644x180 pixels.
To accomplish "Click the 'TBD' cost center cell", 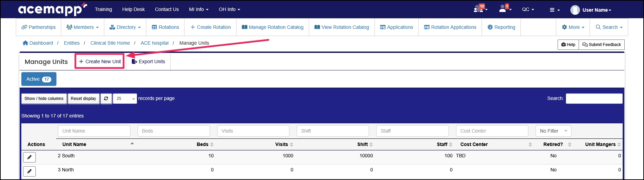I will (461, 156).
